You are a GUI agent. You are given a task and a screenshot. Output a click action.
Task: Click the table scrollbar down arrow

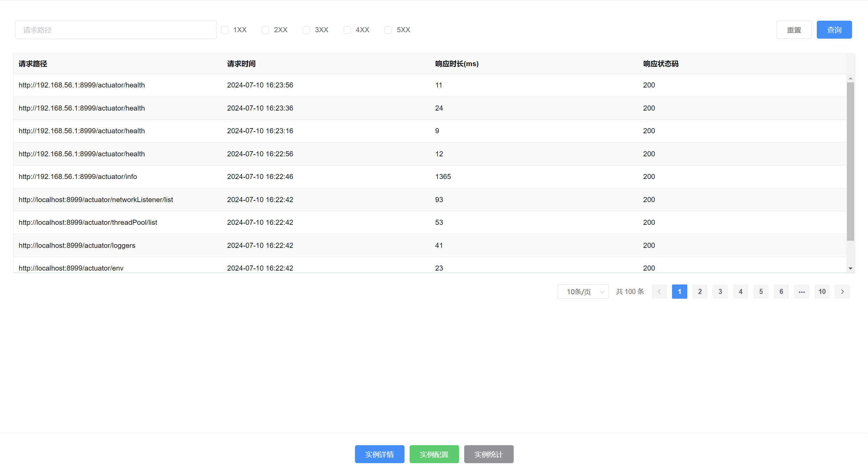850,269
